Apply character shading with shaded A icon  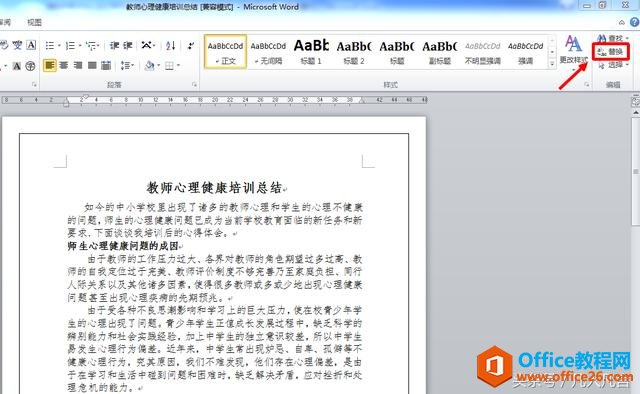click(17, 66)
